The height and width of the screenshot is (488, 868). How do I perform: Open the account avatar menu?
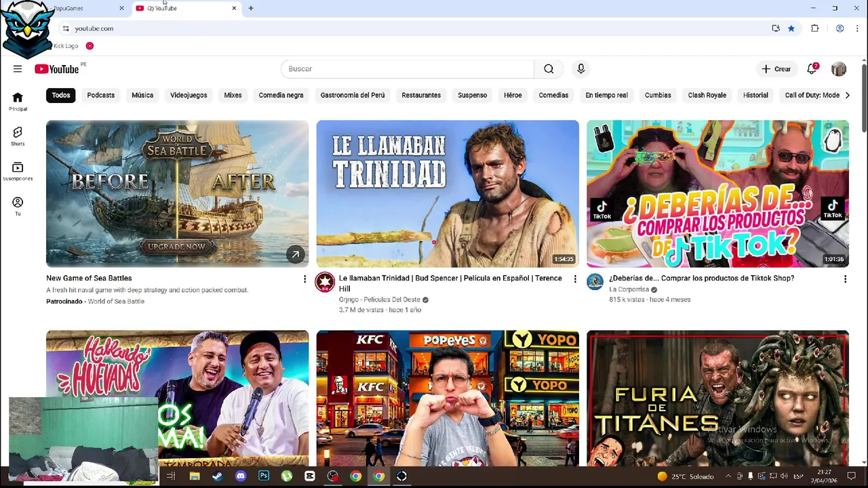tap(839, 68)
